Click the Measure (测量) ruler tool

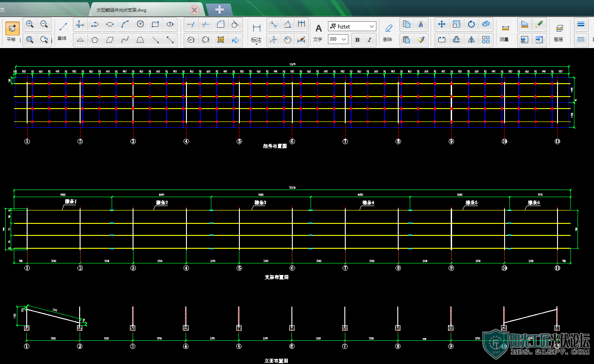click(x=505, y=32)
